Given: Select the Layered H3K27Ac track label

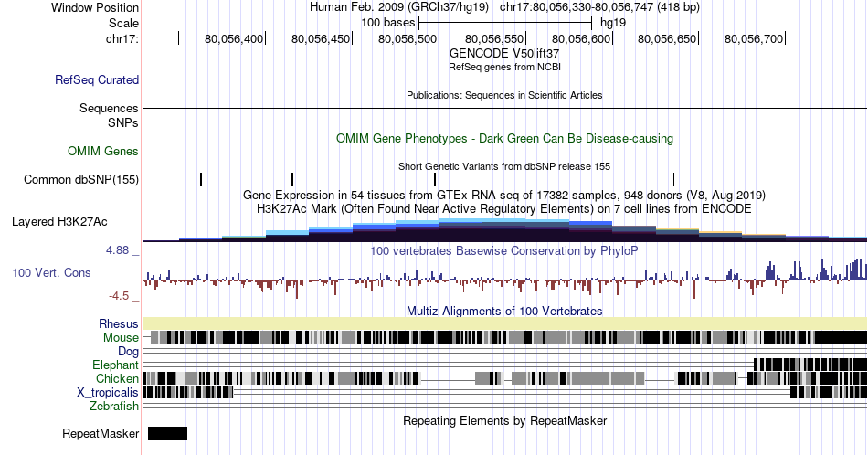Looking at the screenshot, I should [x=59, y=221].
